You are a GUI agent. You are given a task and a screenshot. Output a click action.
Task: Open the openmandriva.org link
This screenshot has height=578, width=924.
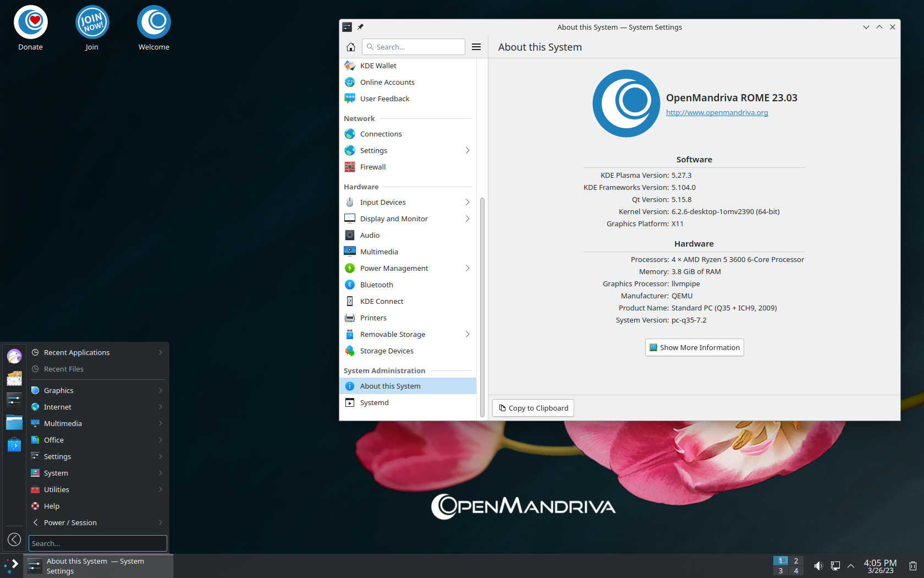click(x=717, y=112)
